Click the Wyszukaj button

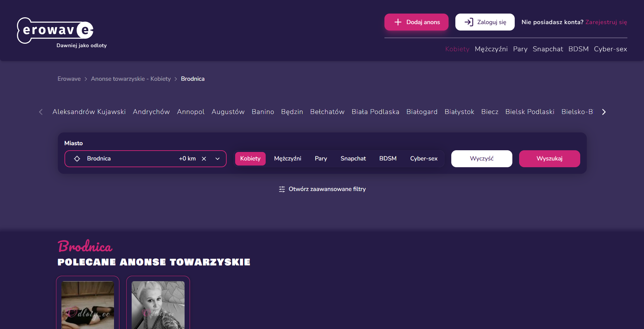coord(550,159)
